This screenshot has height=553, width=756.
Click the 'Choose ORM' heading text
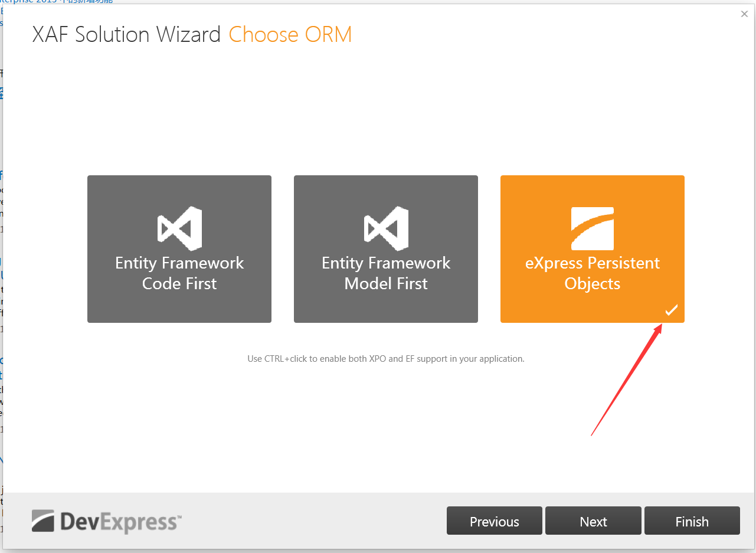290,35
